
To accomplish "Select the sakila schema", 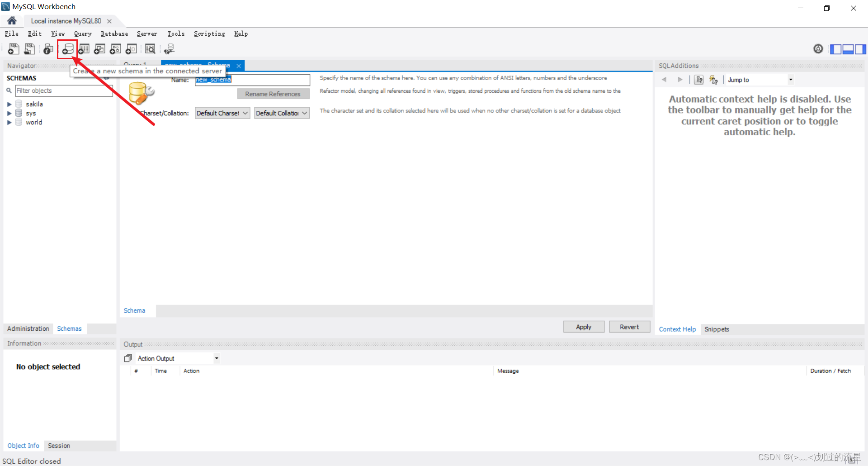I will [x=34, y=104].
